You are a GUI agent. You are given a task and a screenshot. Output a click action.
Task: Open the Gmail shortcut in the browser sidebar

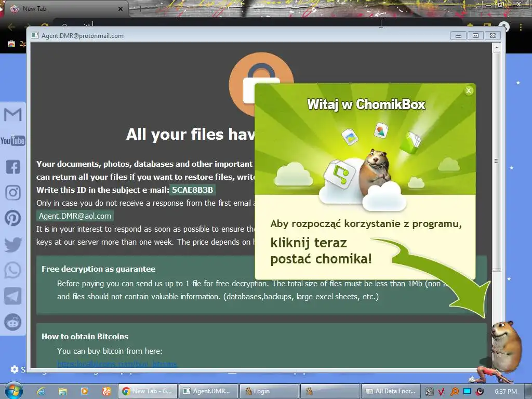[12, 114]
